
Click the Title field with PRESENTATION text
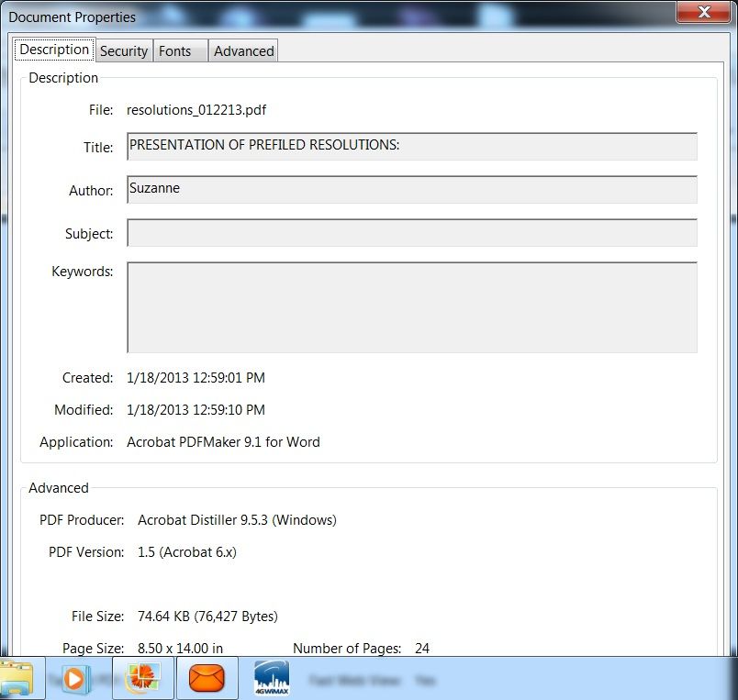411,146
